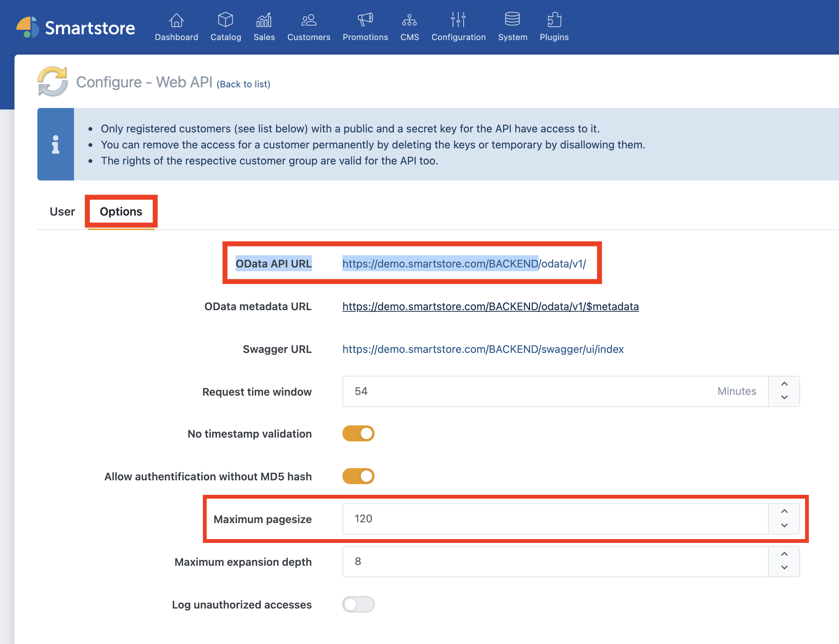Switch to the User tab

[x=63, y=212]
